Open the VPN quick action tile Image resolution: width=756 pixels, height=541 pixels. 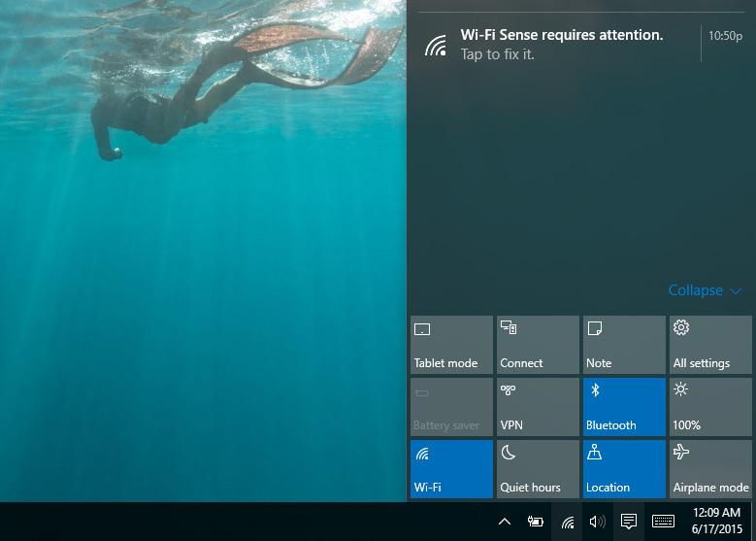point(538,407)
